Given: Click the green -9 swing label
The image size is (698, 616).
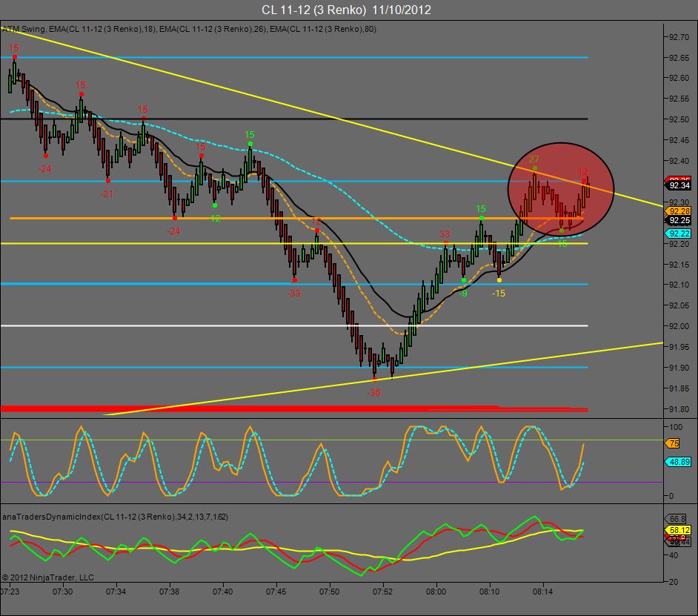Looking at the screenshot, I should (x=463, y=293).
